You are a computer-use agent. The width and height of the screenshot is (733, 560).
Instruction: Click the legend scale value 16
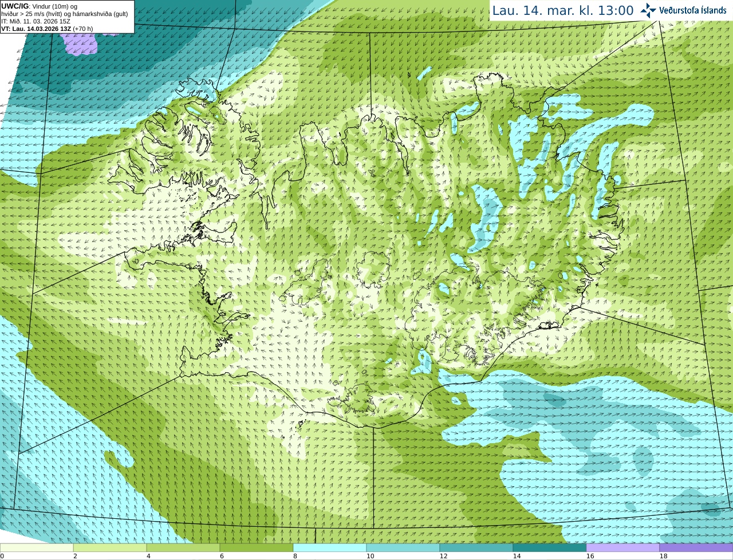[590, 556]
